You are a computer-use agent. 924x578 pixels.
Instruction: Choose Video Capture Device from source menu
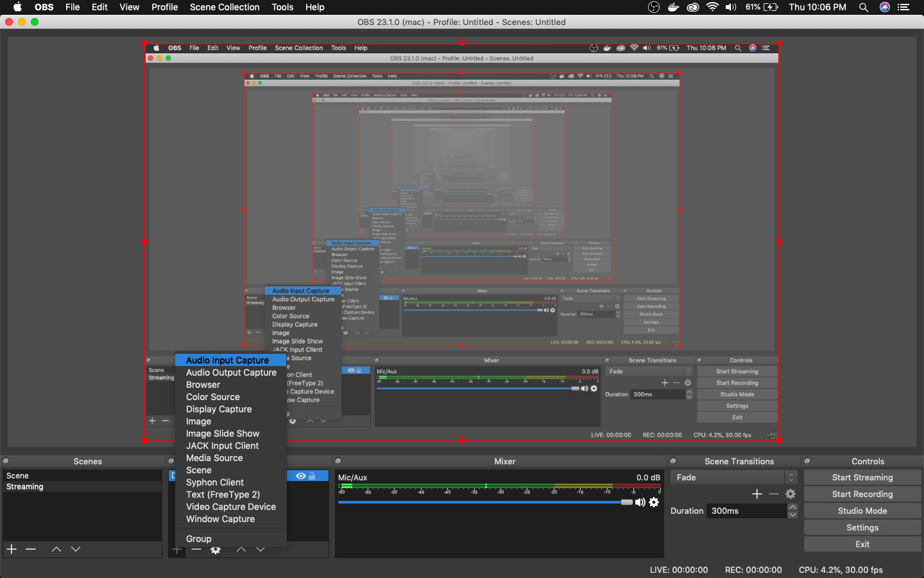pyautogui.click(x=231, y=507)
